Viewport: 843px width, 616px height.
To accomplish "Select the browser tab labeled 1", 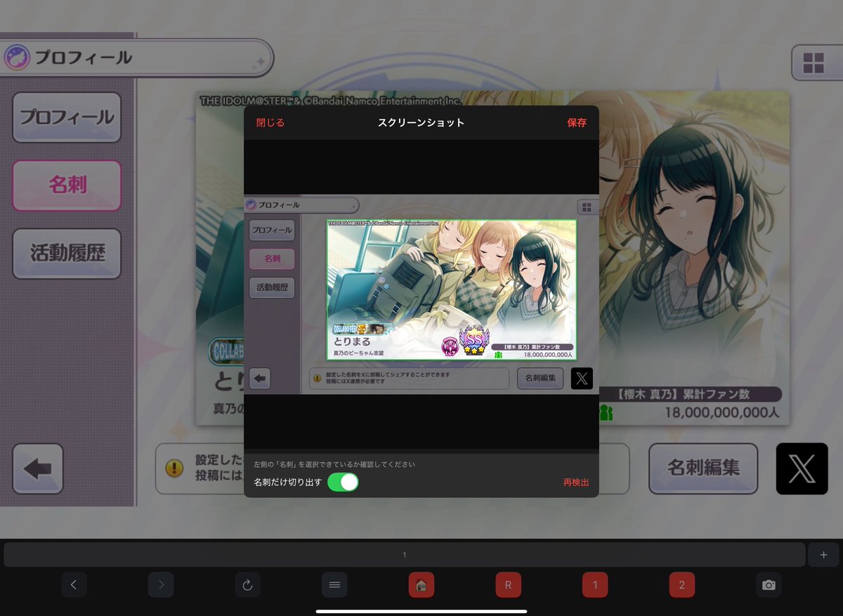I will pyautogui.click(x=405, y=555).
